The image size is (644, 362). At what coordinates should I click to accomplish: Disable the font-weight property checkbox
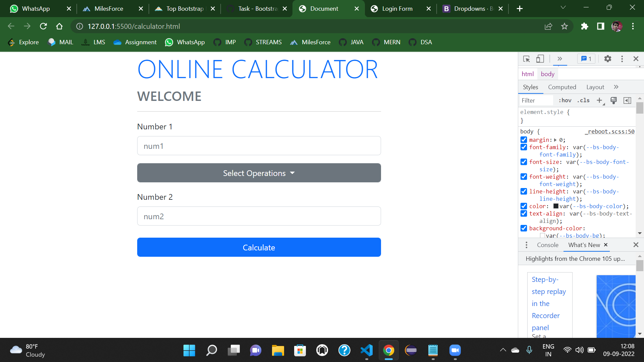tap(524, 177)
